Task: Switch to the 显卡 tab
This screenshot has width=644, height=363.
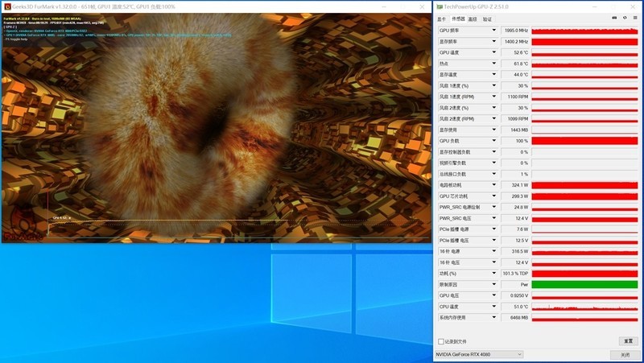Action: click(441, 19)
